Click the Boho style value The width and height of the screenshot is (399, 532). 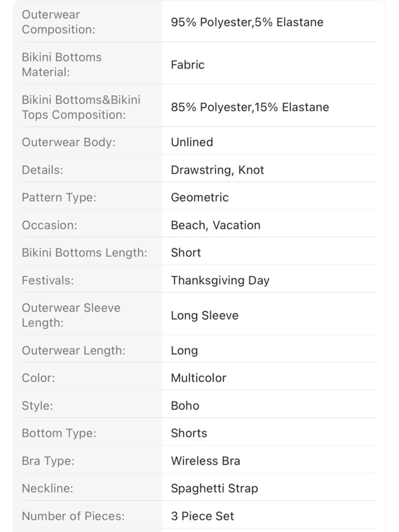[x=185, y=406]
